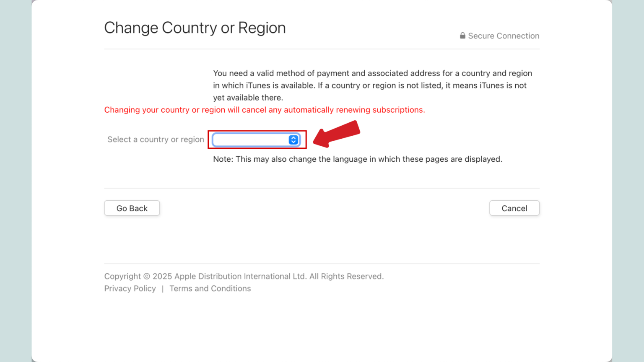View the Terms and Conditions
This screenshot has width=644, height=362.
point(210,288)
